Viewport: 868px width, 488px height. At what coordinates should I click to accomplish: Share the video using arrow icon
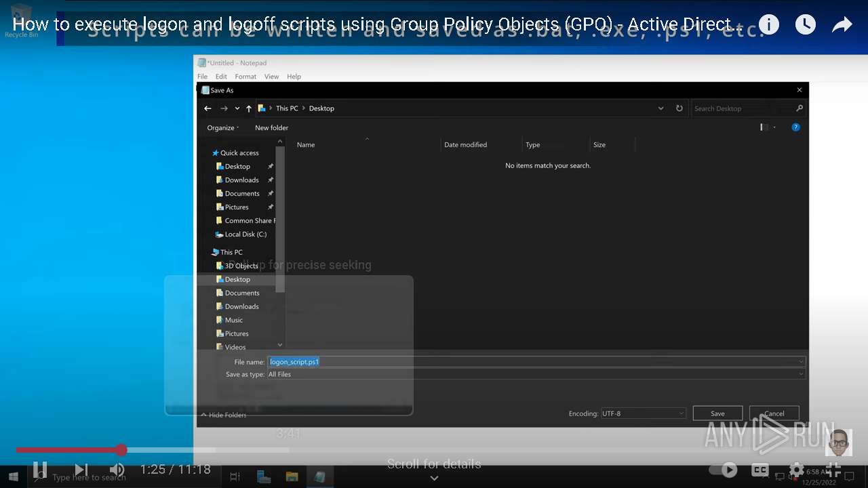(842, 25)
